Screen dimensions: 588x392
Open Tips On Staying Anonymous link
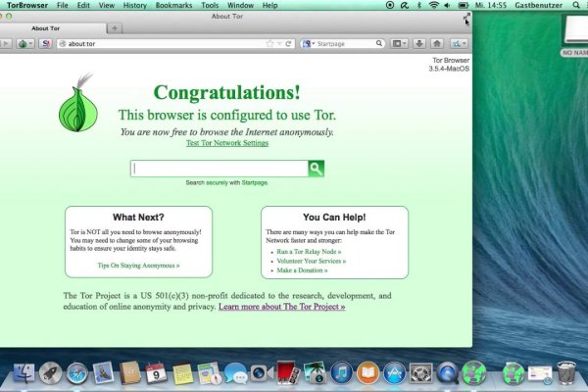[x=138, y=266]
